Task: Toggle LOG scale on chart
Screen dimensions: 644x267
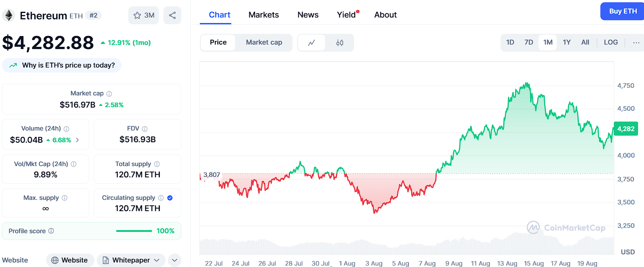Action: click(611, 42)
